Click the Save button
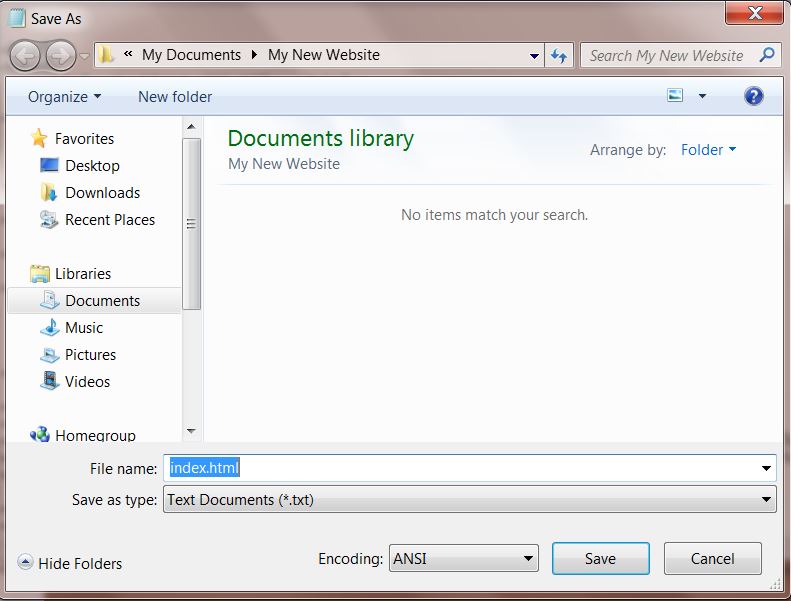This screenshot has height=601, width=791. 600,559
